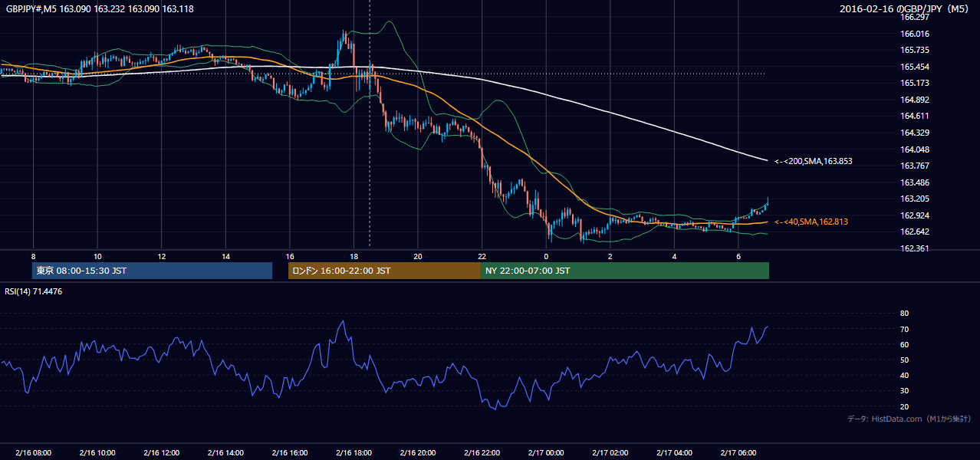
Task: Select the 200 SMA label showing 163.853
Action: pyautogui.click(x=814, y=161)
